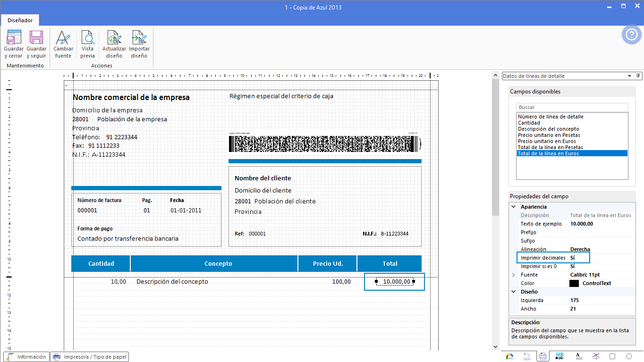
Task: Click the Buscar field search box
Action: point(572,107)
